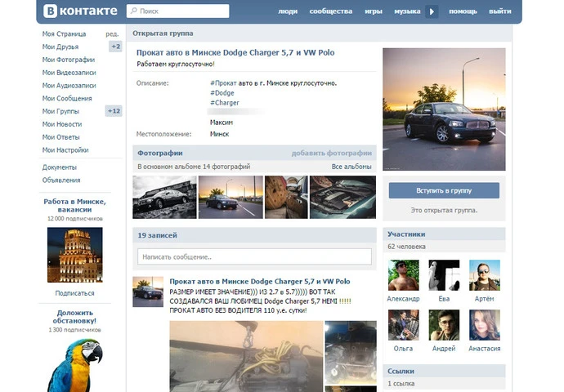Click the 62 человека members count
564x392 pixels.
pyautogui.click(x=406, y=247)
